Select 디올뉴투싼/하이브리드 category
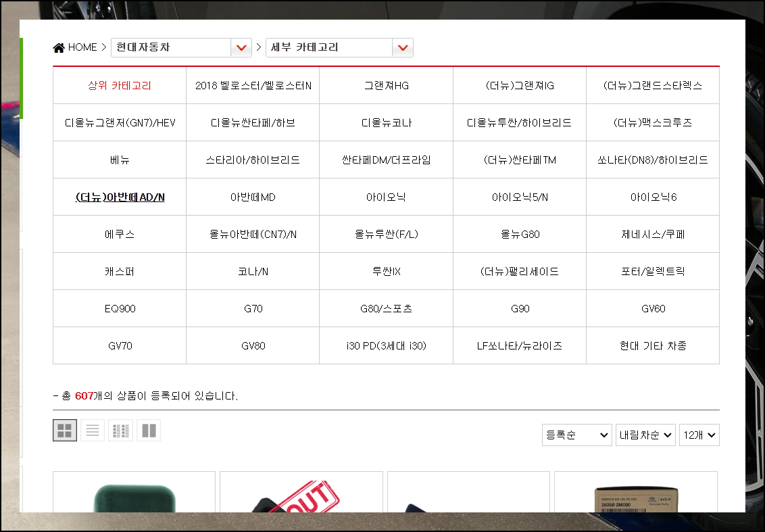The image size is (765, 532). [520, 122]
